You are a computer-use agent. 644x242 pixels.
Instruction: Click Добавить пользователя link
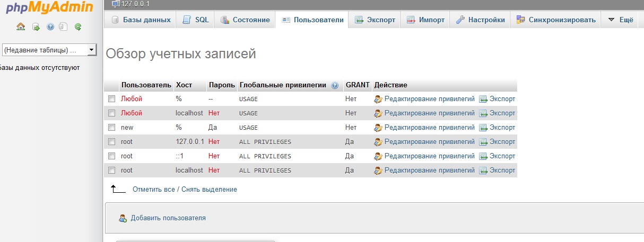pyautogui.click(x=168, y=218)
